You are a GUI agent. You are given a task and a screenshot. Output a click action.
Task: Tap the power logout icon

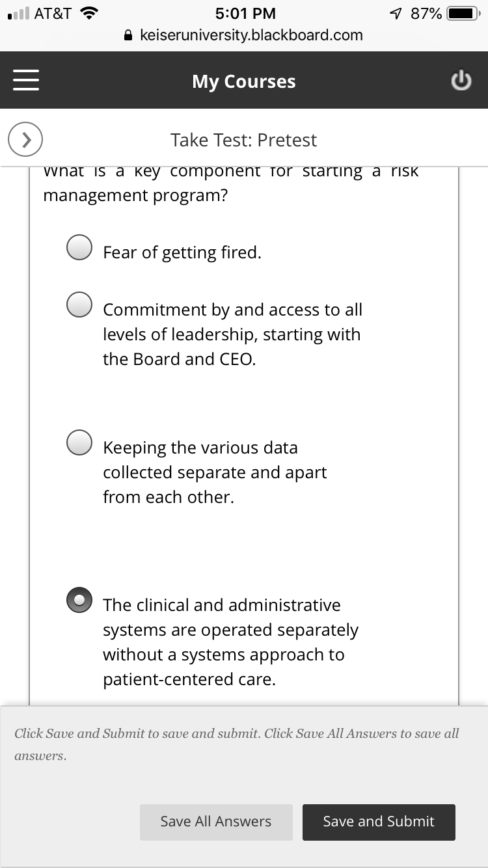click(461, 81)
